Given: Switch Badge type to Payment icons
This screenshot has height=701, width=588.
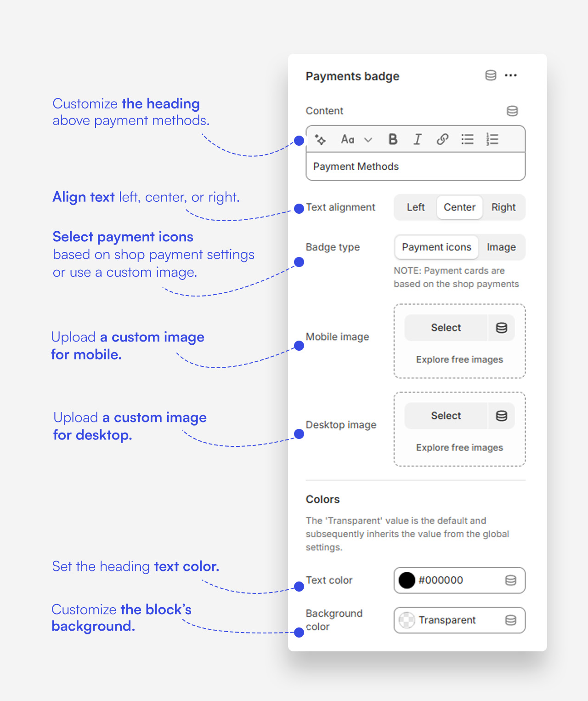Looking at the screenshot, I should [436, 247].
